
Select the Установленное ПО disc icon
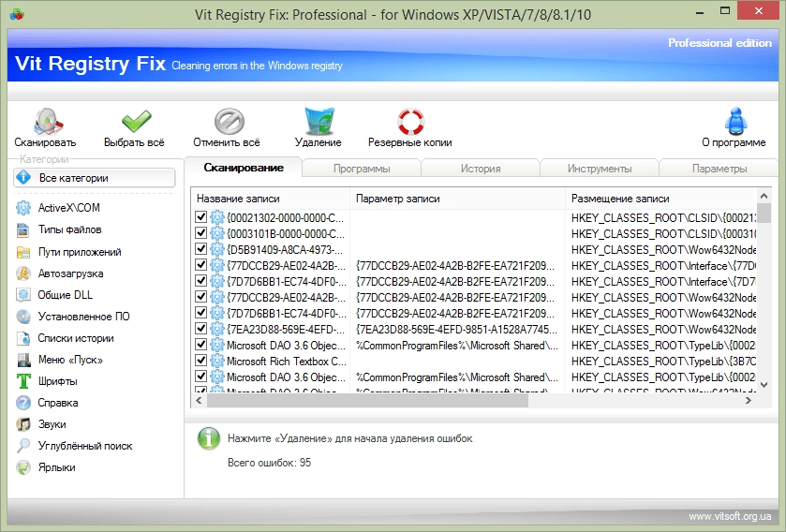(23, 317)
